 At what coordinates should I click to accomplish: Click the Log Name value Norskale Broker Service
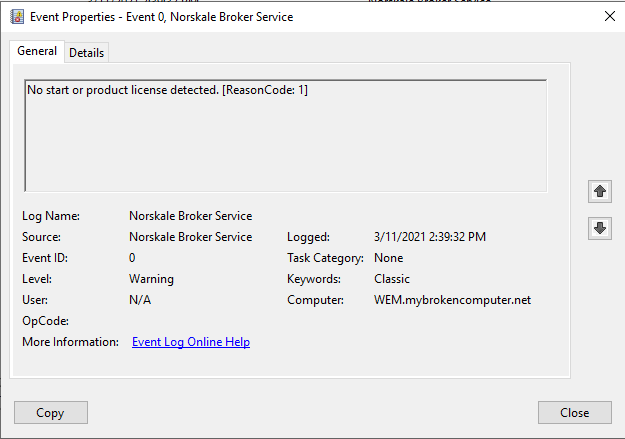[190, 216]
